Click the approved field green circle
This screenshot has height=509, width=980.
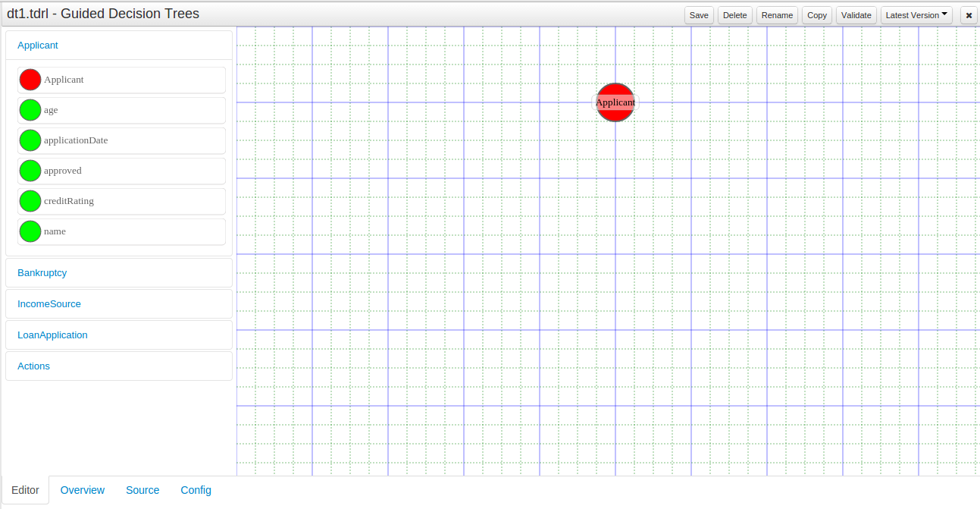30,171
